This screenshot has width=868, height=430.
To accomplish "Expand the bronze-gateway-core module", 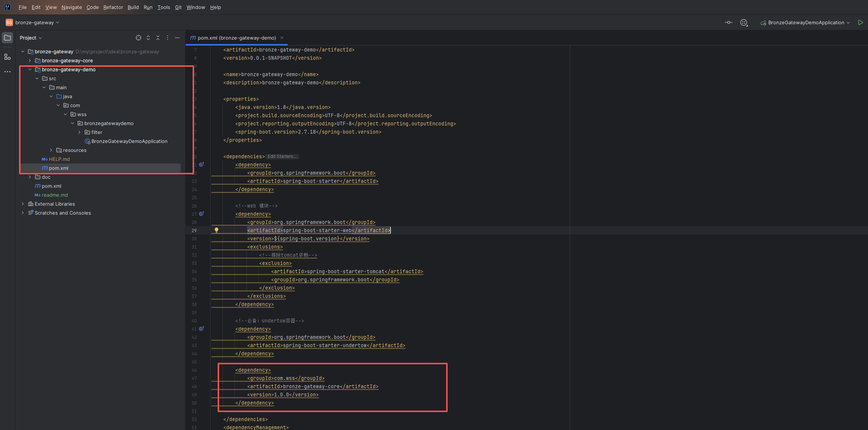I will [x=30, y=60].
